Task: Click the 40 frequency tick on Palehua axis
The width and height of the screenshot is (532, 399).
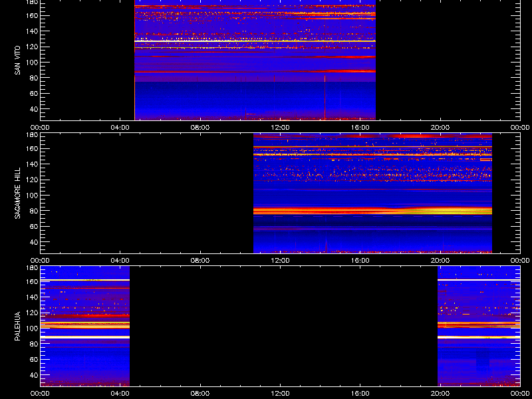Action: 34,375
